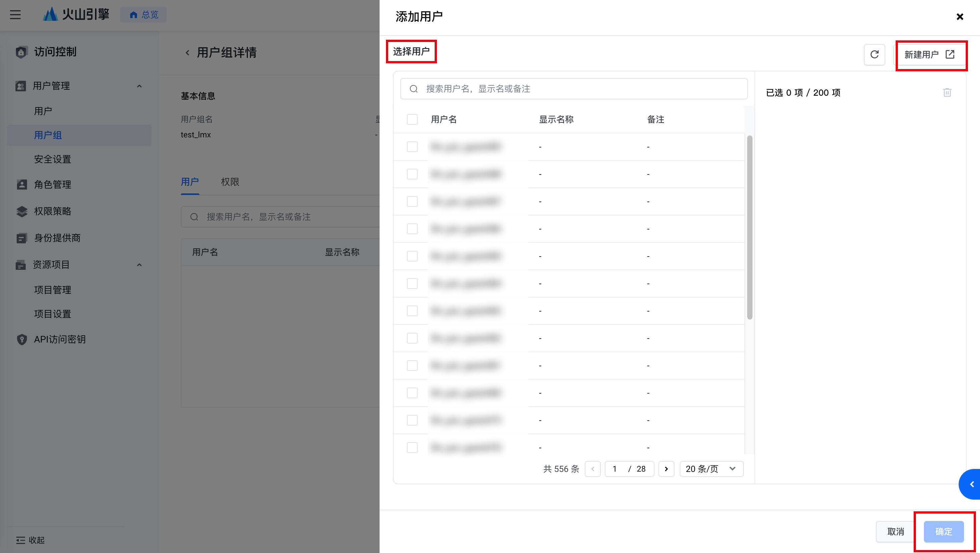Image resolution: width=980 pixels, height=553 pixels.
Task: Collapse the 用户管理 section chevron
Action: [139, 86]
